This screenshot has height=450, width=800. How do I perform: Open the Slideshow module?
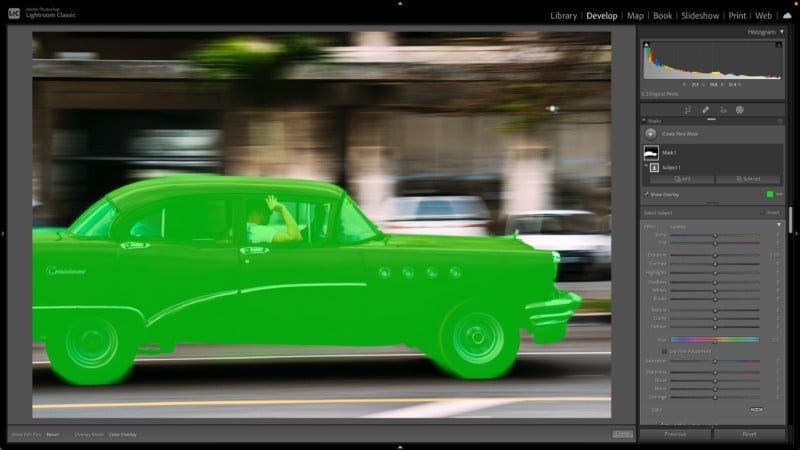700,16
